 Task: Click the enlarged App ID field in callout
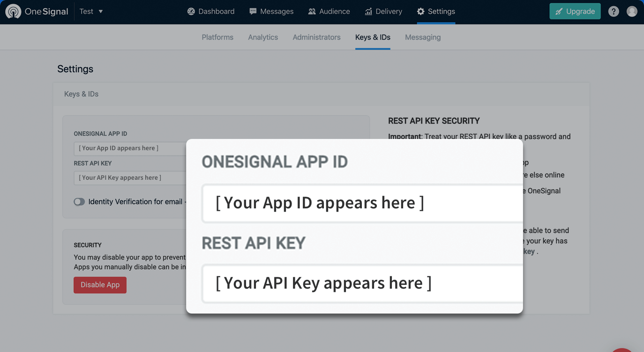362,203
